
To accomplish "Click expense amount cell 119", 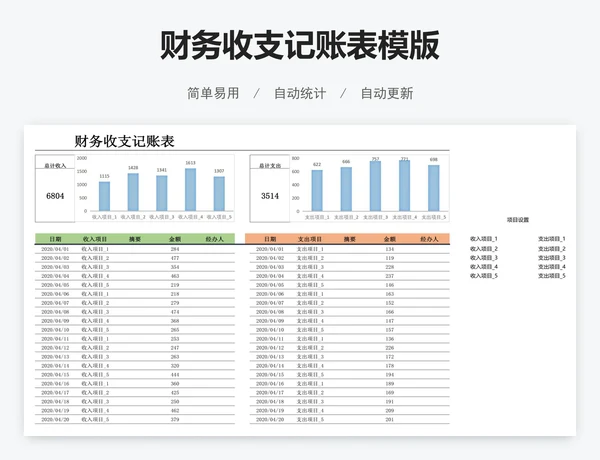I will (x=390, y=258).
